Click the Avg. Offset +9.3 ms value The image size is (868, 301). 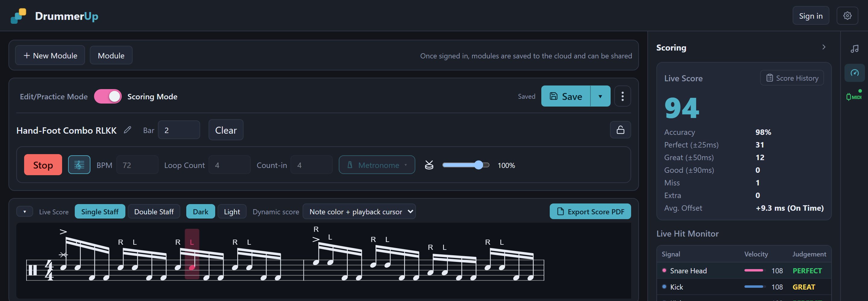[x=790, y=208]
